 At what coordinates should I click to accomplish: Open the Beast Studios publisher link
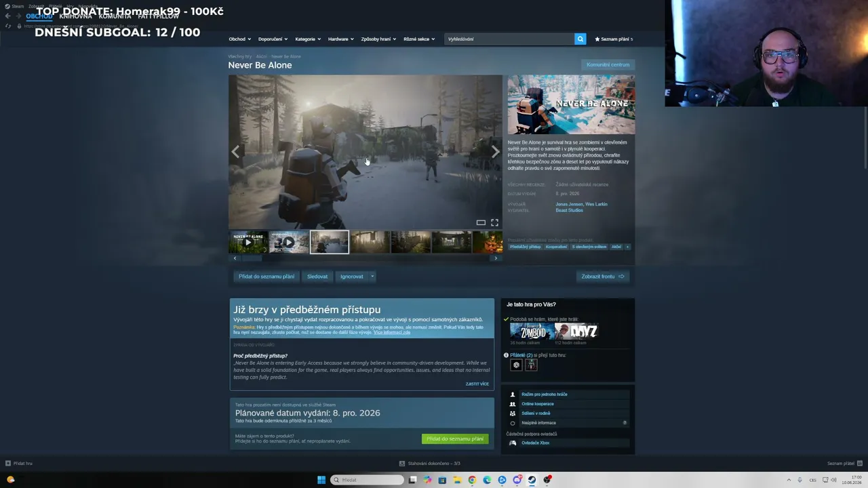(x=570, y=210)
